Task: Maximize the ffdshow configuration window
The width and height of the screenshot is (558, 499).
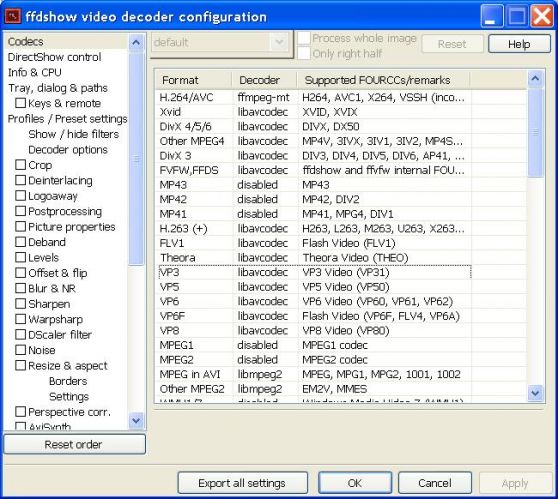Action: coord(516,16)
